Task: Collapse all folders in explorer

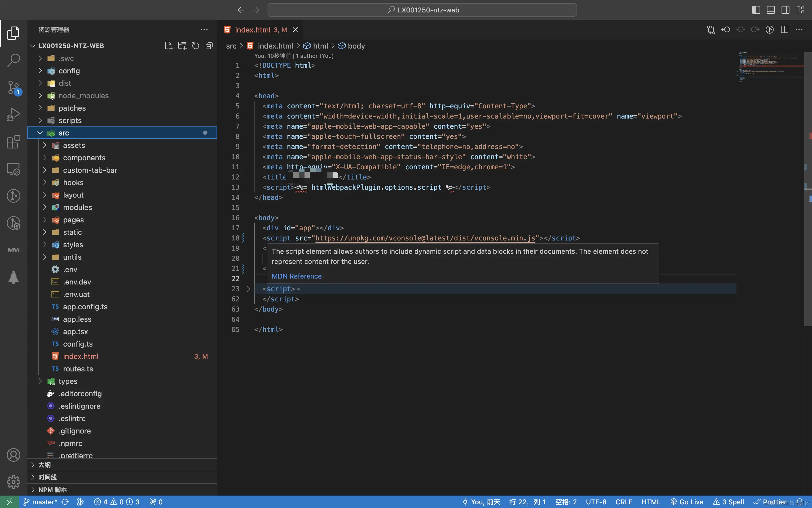Action: coord(209,46)
